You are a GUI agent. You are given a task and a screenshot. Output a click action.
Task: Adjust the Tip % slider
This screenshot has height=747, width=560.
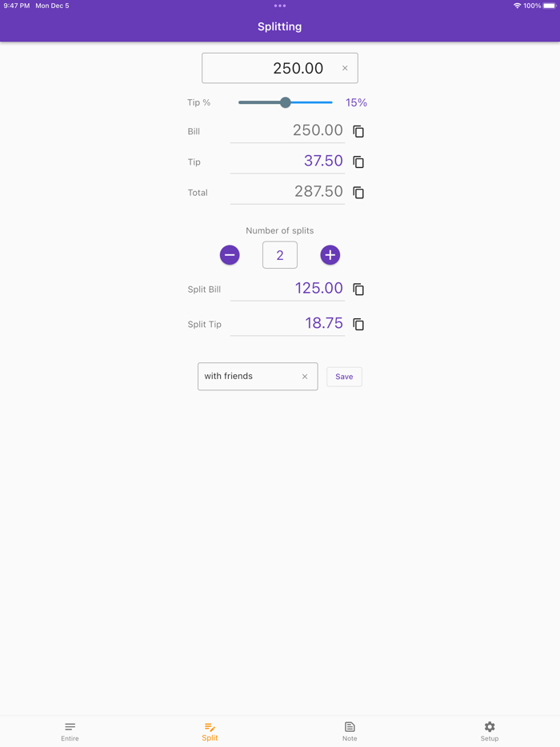point(286,102)
